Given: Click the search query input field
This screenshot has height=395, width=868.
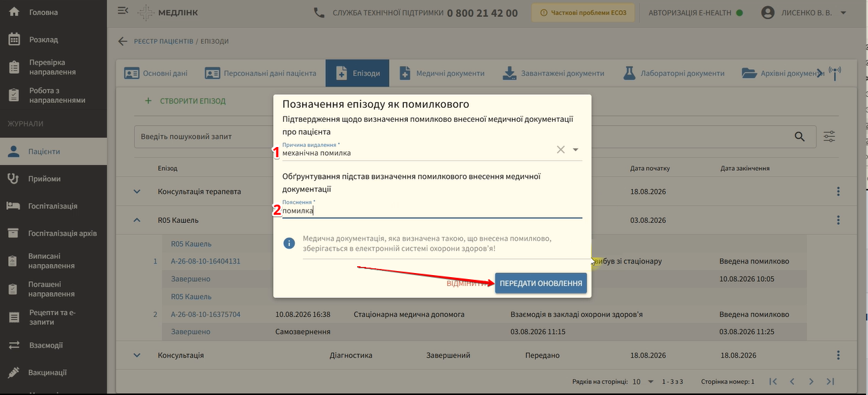Looking at the screenshot, I should [461, 136].
